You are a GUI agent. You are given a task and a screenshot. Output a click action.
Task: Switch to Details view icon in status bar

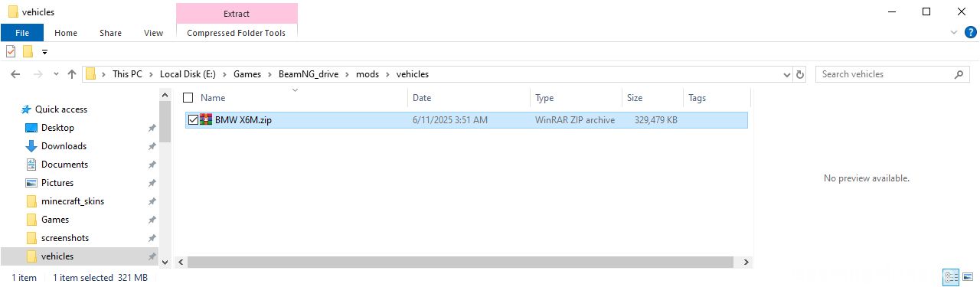(x=952, y=277)
